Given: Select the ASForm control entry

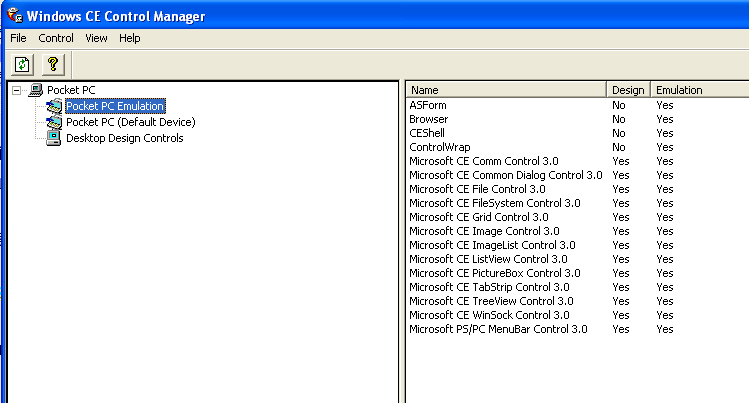Looking at the screenshot, I should pyautogui.click(x=427, y=105).
